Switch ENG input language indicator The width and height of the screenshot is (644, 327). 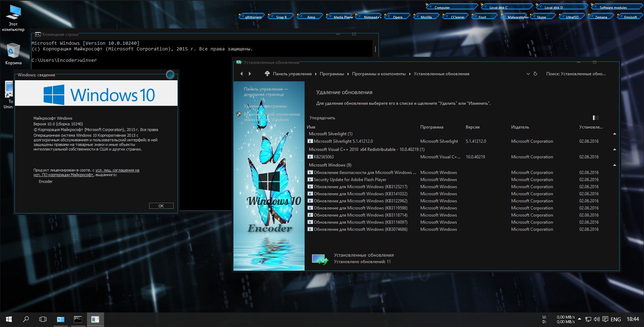616,320
